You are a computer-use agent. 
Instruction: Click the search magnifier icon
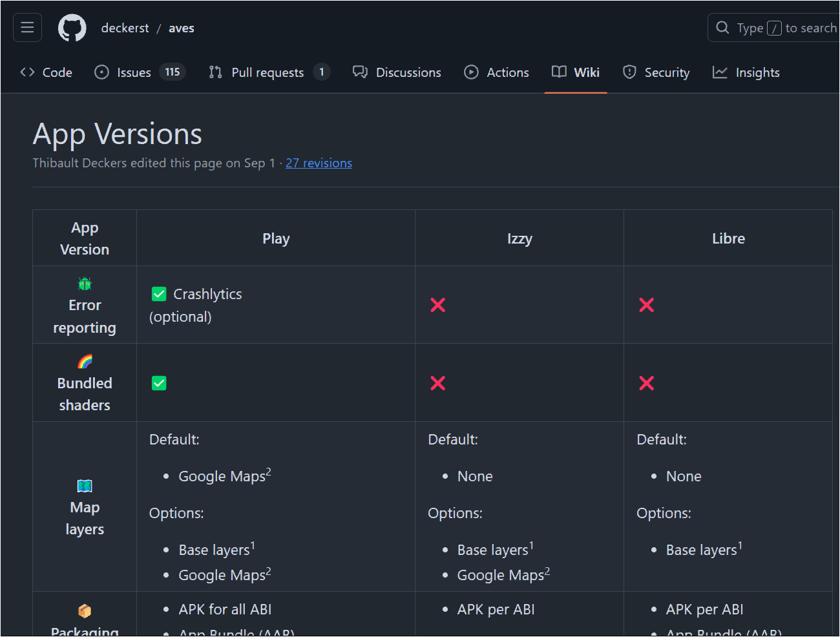[722, 28]
